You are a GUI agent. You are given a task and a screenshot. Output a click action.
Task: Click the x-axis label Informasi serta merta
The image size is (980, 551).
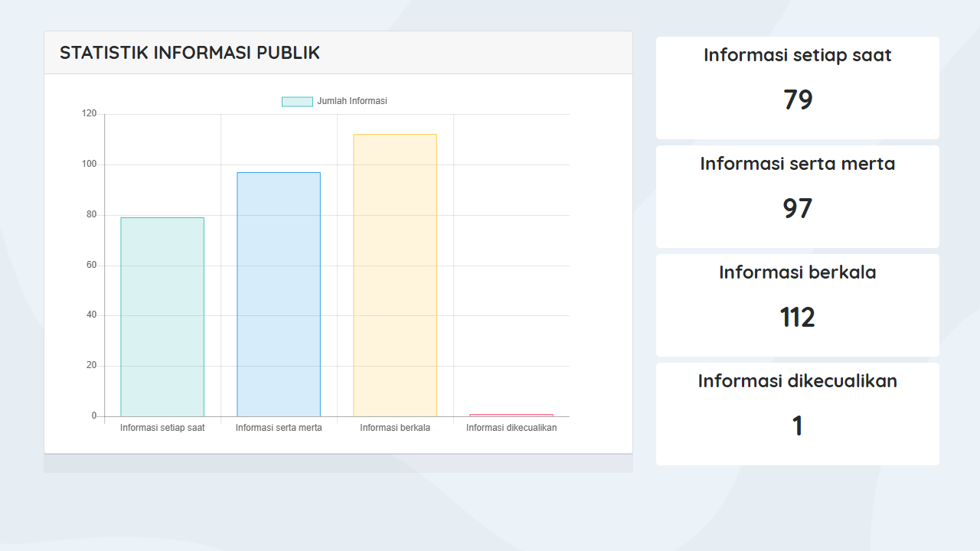pos(279,428)
